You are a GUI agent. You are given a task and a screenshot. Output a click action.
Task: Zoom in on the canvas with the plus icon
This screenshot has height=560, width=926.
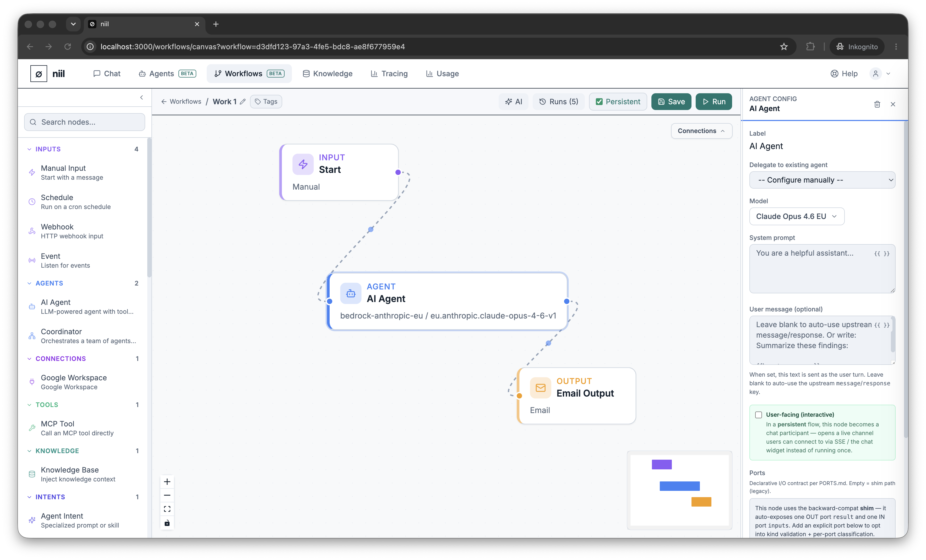click(x=167, y=481)
